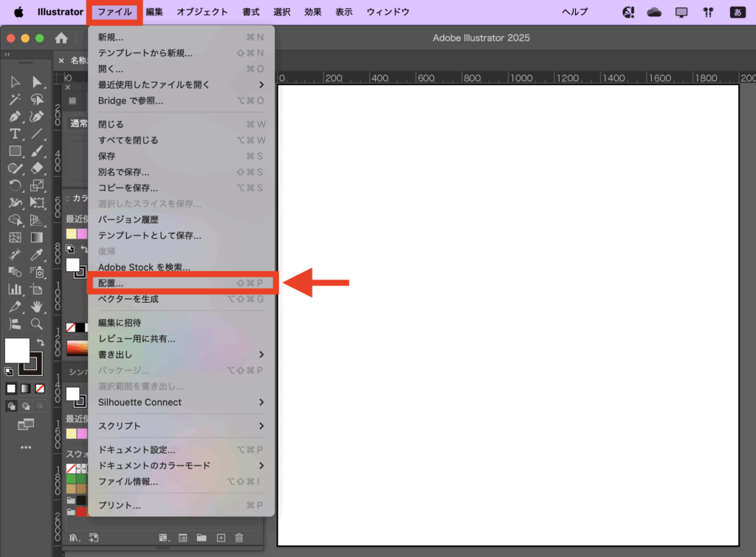
Task: Go to the Home screen button
Action: pos(61,38)
